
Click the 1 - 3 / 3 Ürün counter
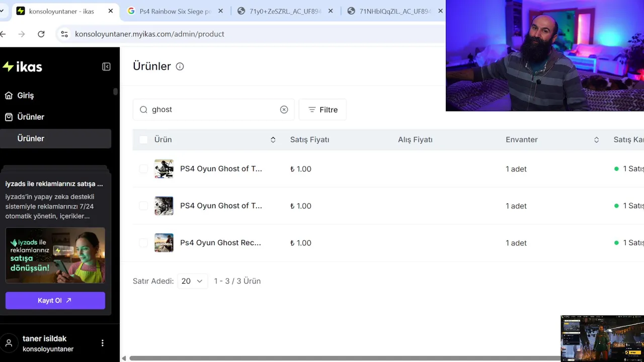[237, 281]
